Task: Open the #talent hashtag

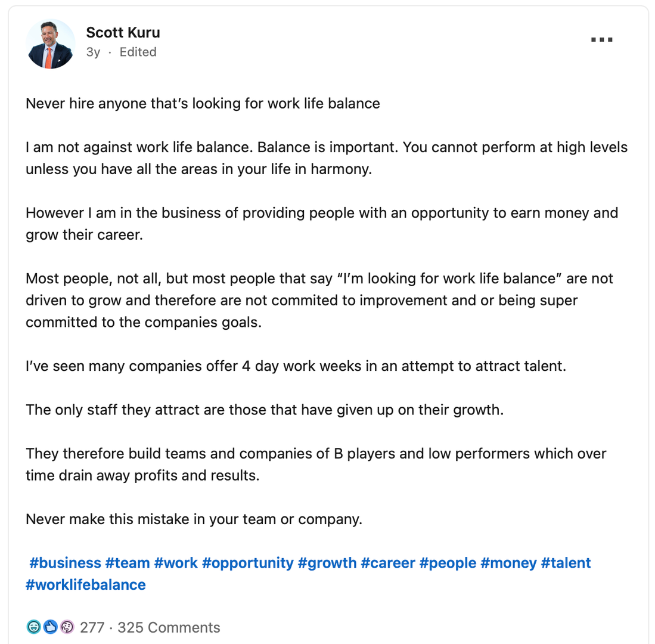Action: click(x=566, y=563)
